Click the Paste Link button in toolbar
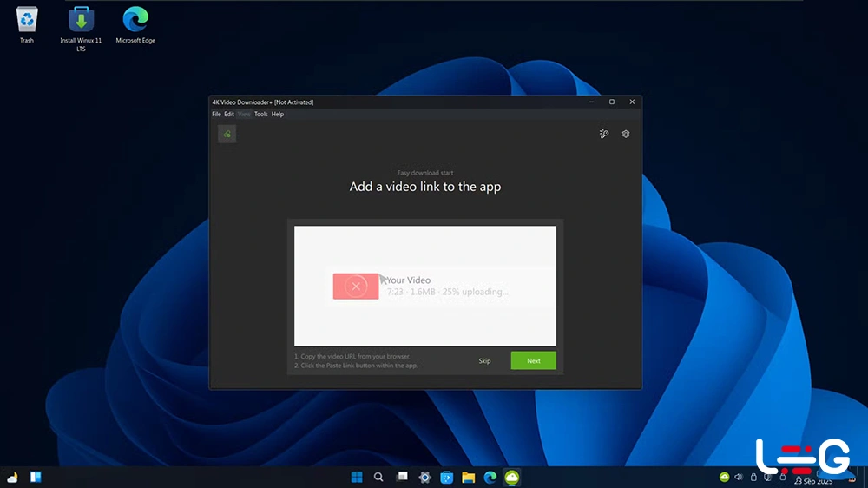 227,134
